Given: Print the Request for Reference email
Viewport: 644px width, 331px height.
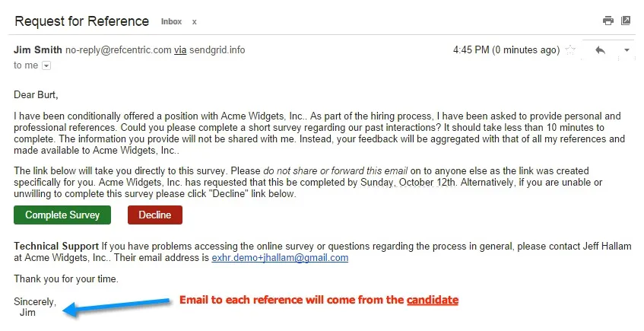Looking at the screenshot, I should pos(608,21).
